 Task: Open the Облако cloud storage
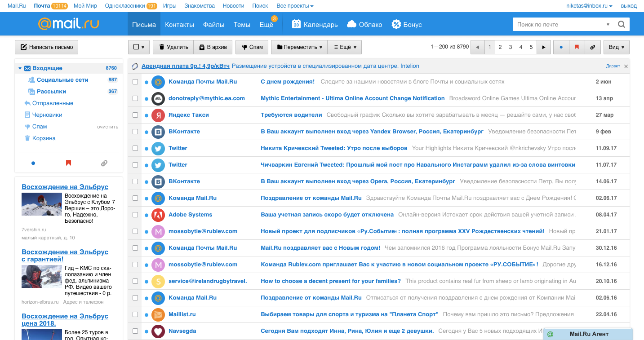click(x=364, y=24)
